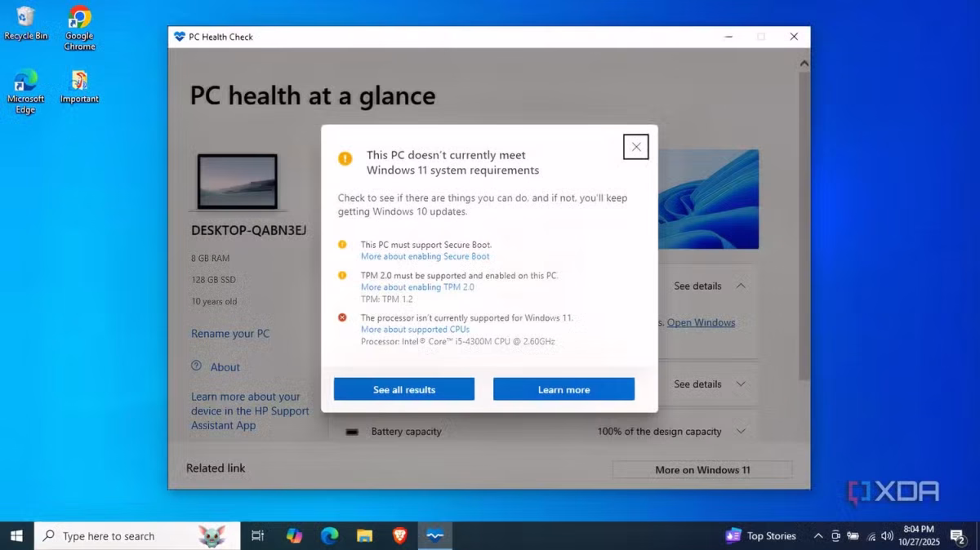This screenshot has width=980, height=550.
Task: Open the Important folder on the desktop
Action: coord(78,86)
